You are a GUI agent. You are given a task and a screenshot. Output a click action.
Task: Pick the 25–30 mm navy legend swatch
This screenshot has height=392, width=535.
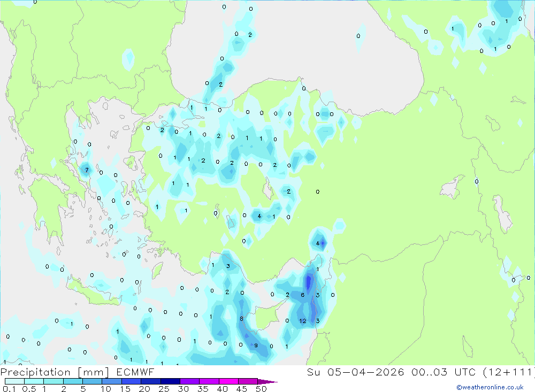[x=170, y=381]
